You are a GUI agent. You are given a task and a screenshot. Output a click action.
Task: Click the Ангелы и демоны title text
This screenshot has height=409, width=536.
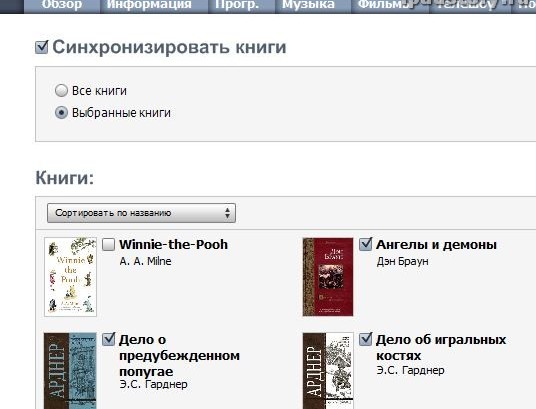pyautogui.click(x=436, y=245)
